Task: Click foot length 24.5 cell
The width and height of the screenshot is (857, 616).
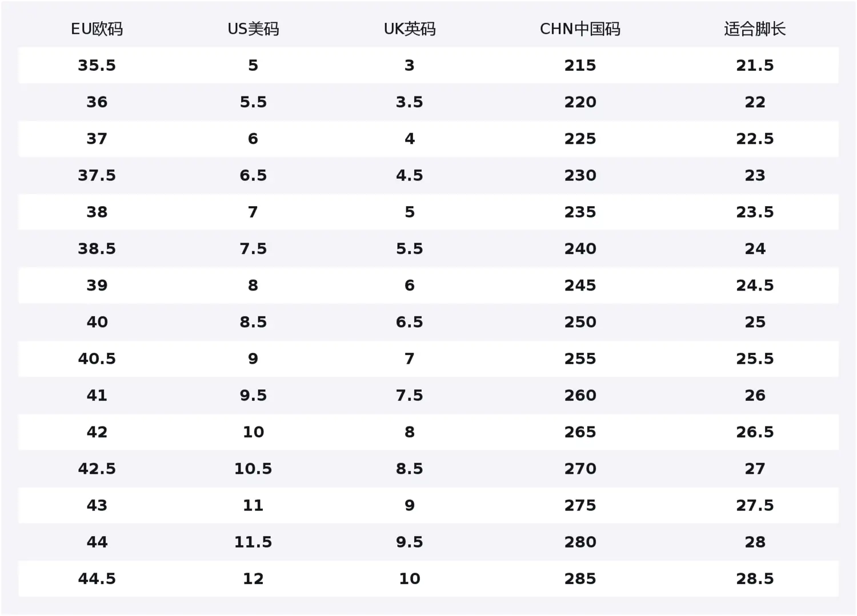Action: [x=755, y=285]
